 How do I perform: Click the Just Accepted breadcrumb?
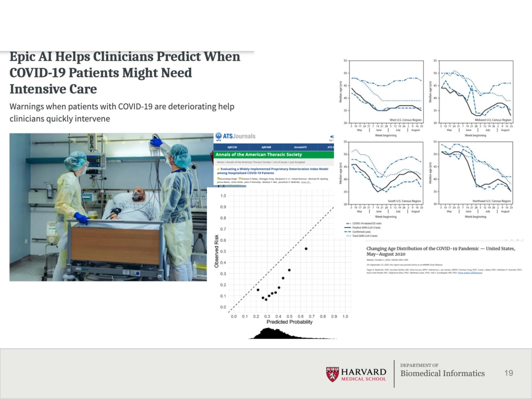pyautogui.click(x=297, y=162)
